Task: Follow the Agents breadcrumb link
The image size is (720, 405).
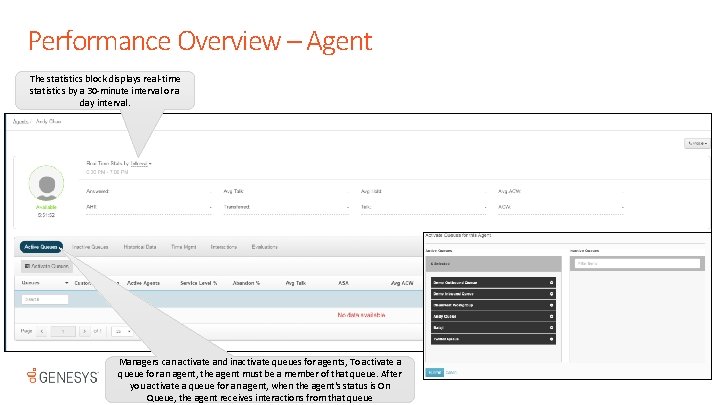Action: click(x=20, y=122)
